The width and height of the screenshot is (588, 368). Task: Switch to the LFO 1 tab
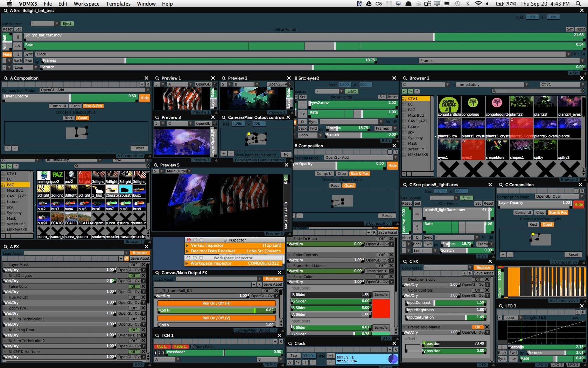point(573,365)
